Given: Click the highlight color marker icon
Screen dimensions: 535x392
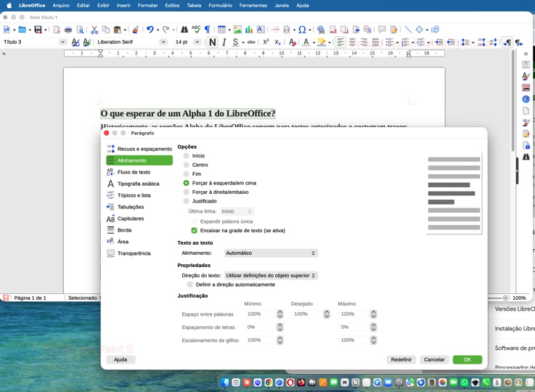Looking at the screenshot, I should point(322,42).
